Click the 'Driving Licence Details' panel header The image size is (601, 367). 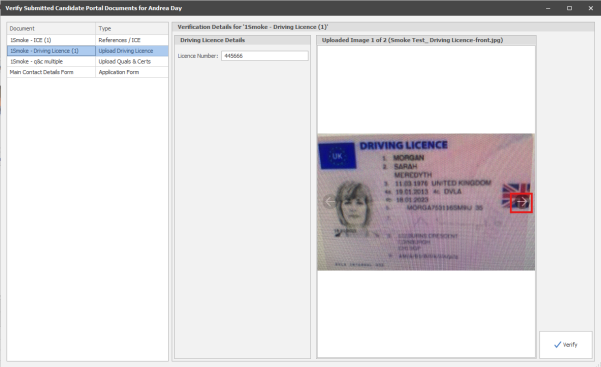point(242,40)
